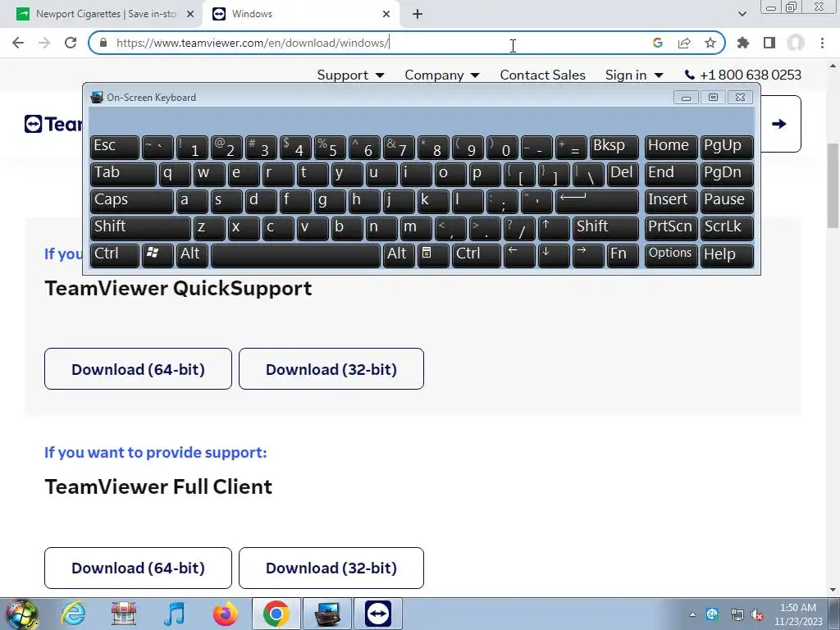840x630 pixels.
Task: Toggle the Fn key on On-Screen Keyboard
Action: pos(623,255)
